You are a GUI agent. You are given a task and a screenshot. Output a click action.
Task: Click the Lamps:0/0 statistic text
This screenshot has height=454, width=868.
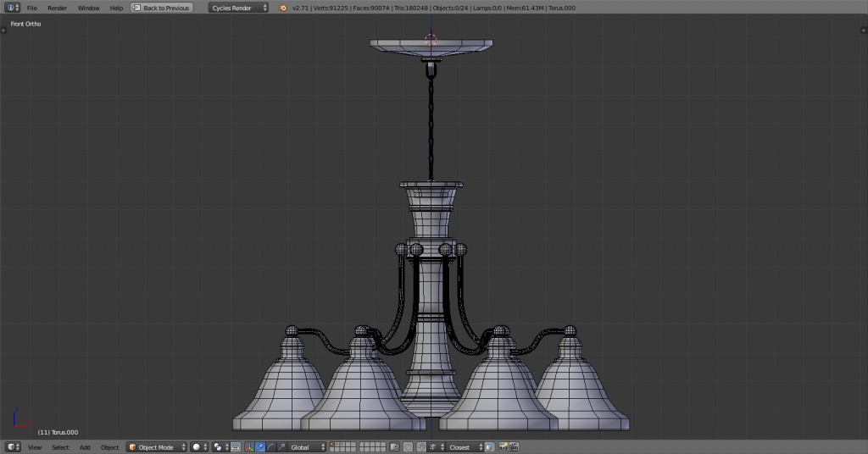[x=487, y=8]
